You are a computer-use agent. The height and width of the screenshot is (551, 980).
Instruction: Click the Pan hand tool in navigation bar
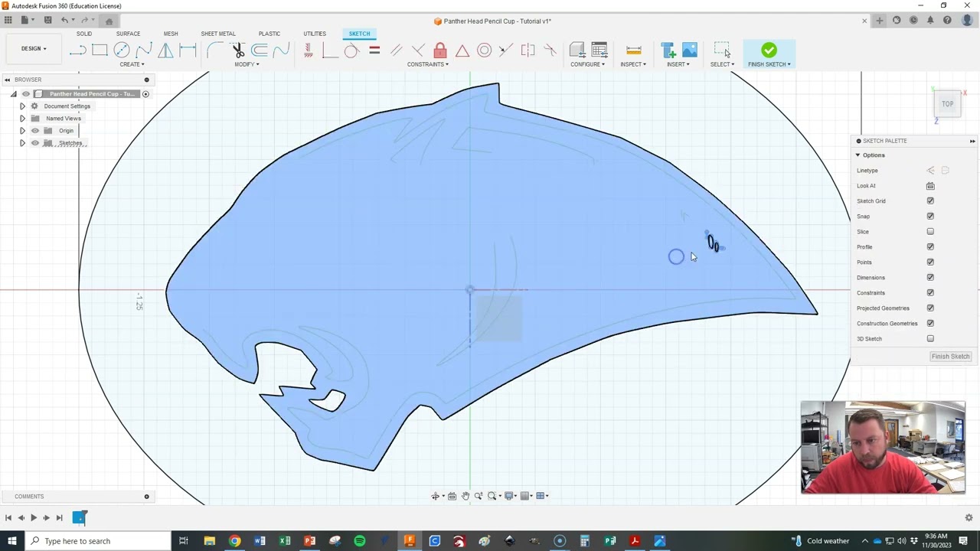[x=465, y=496]
